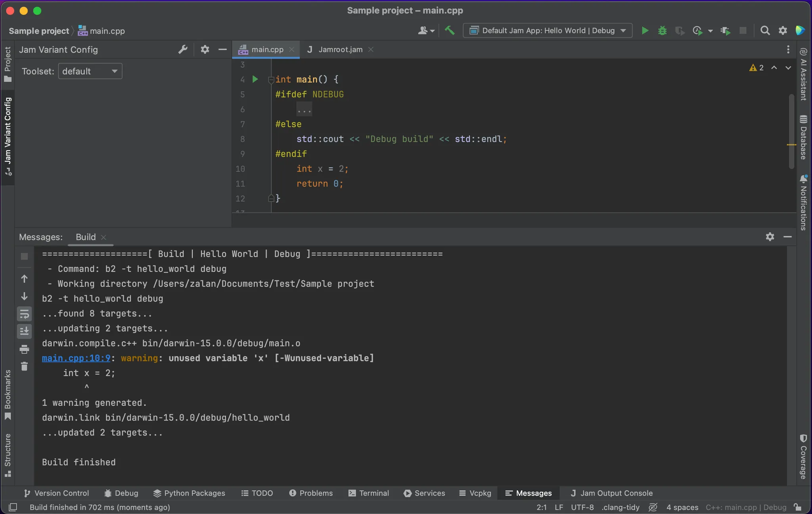The image size is (812, 514).
Task: Open Version Control tool window
Action: pyautogui.click(x=56, y=493)
